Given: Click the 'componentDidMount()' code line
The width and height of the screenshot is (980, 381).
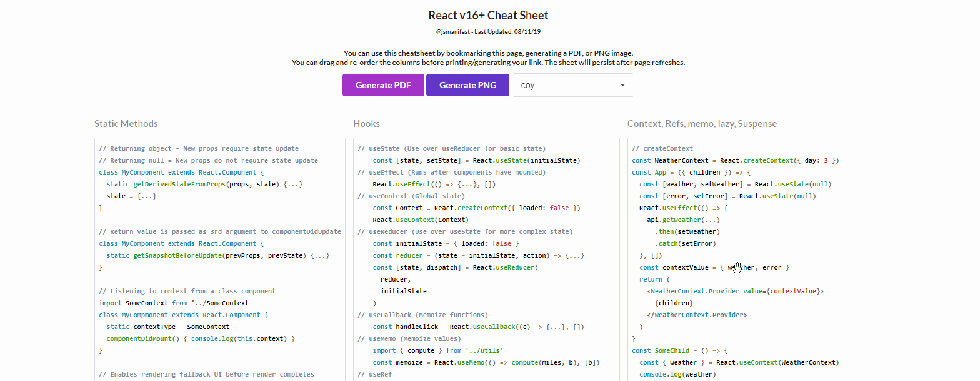Looking at the screenshot, I should tap(201, 338).
